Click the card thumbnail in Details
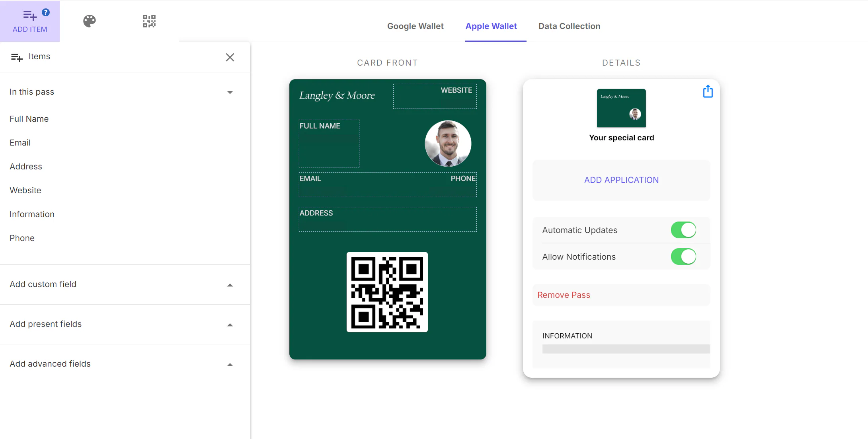Viewport: 868px width, 439px height. pos(621,108)
